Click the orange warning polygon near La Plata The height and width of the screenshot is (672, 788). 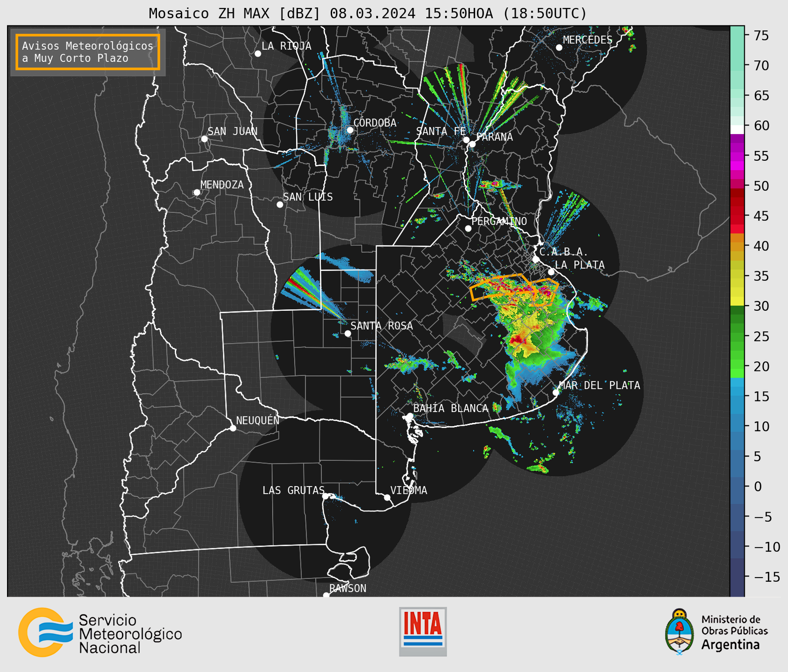546,292
